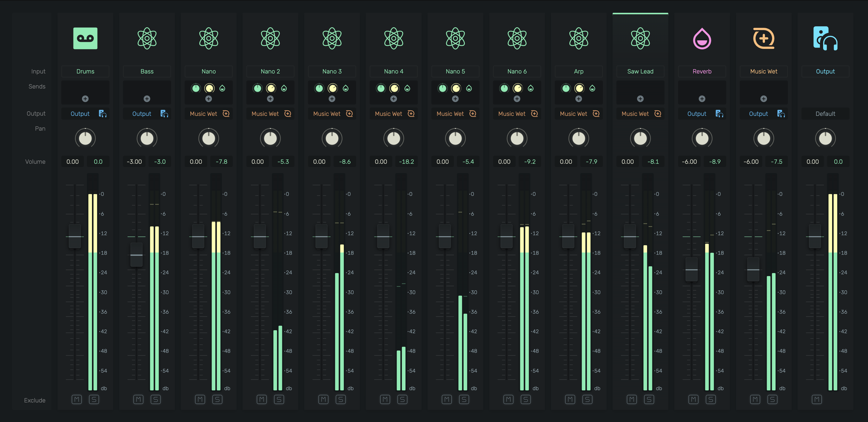868x422 pixels.
Task: Click the Nano 3 pan knob
Action: coord(332,138)
